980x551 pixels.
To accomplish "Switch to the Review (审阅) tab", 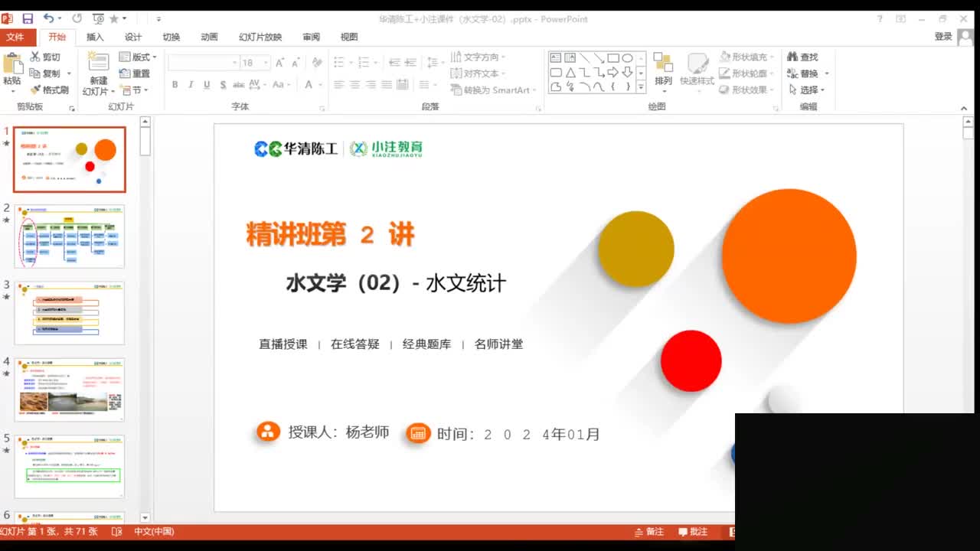I will tap(311, 37).
